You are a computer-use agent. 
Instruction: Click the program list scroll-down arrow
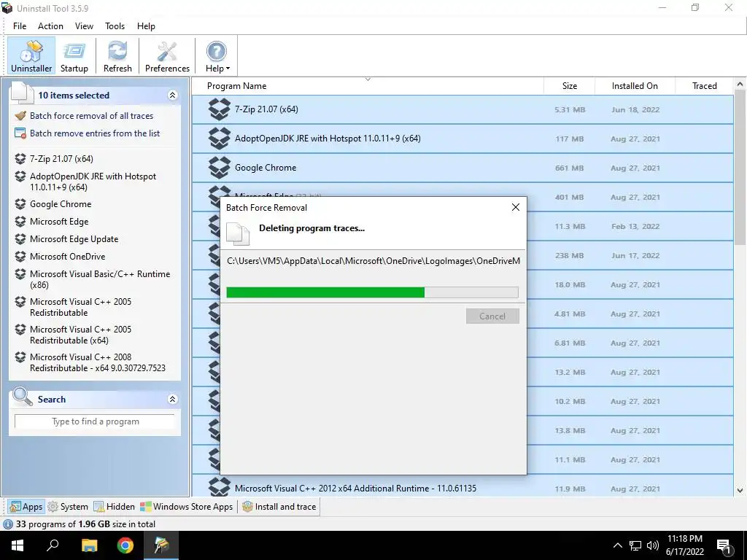coord(740,490)
